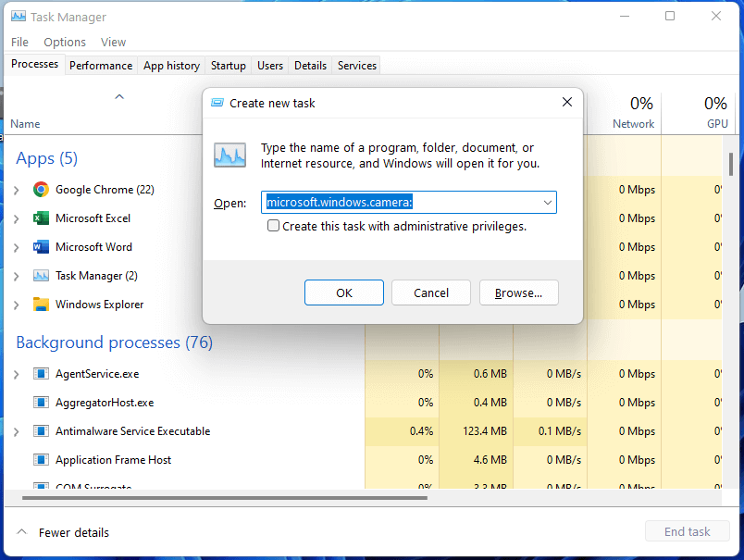Switch to the Users tab

(x=270, y=66)
